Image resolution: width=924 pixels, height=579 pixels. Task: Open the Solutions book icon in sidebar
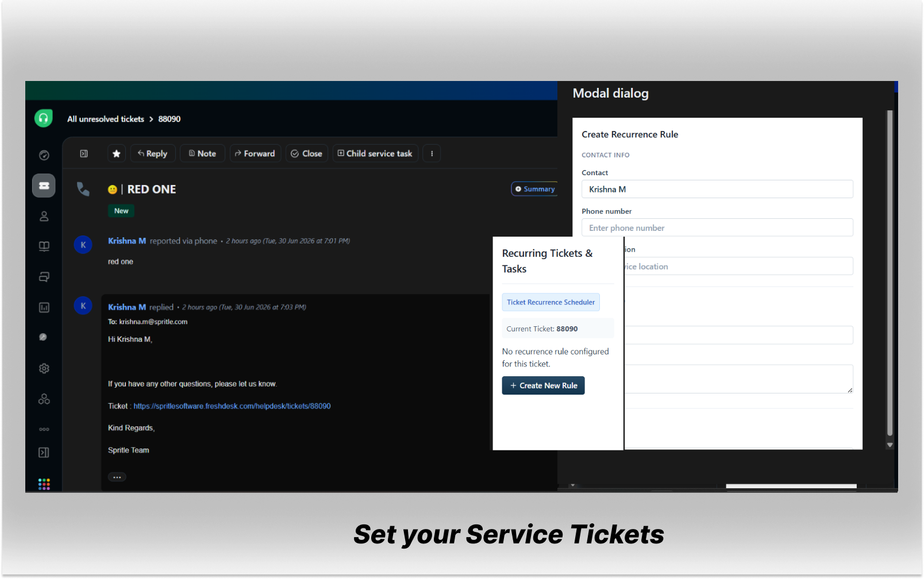(44, 246)
